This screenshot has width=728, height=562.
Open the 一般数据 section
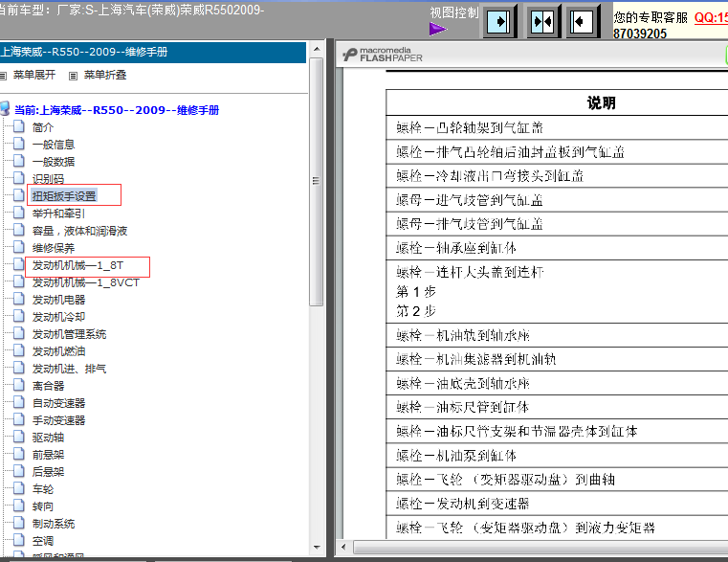(x=54, y=162)
